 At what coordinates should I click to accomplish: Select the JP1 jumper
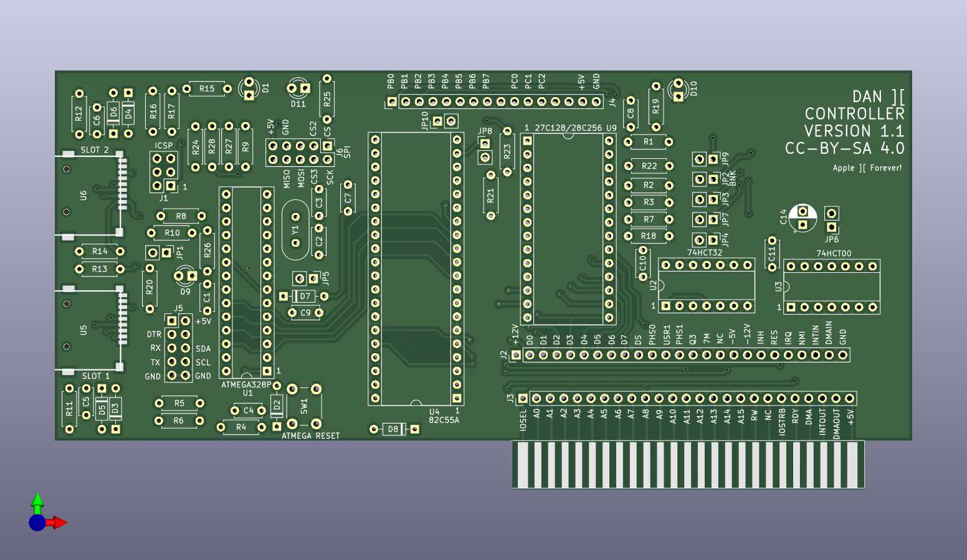[160, 252]
